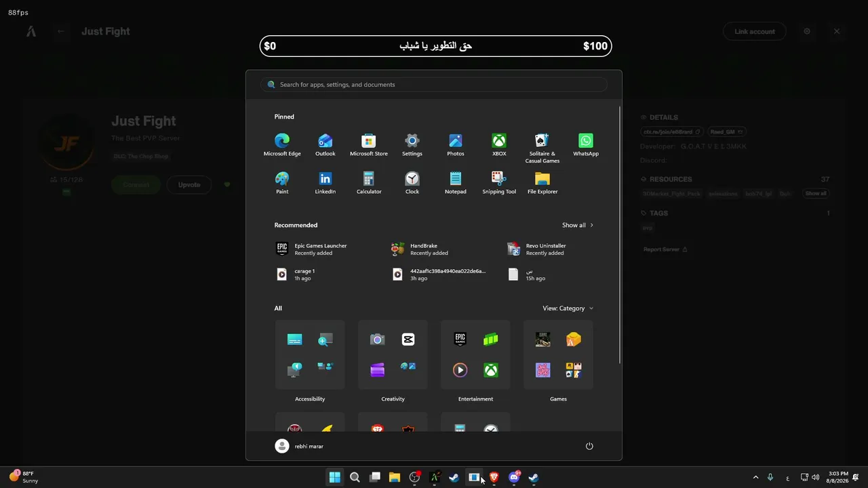Open the Snipping Tool
Screen dimensions: 868x488
tap(499, 182)
